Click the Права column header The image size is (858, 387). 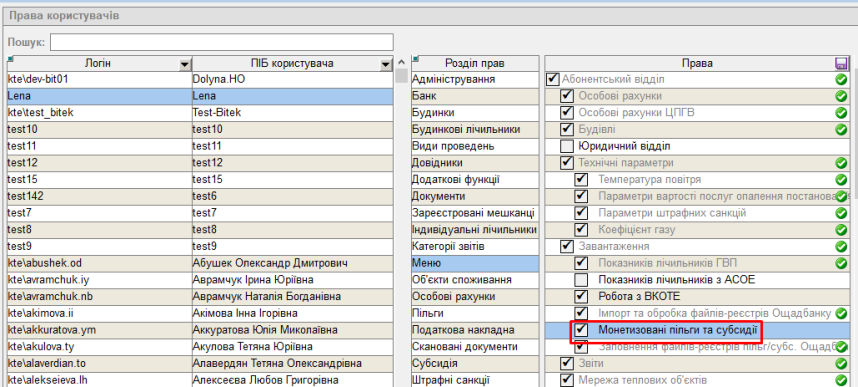pyautogui.click(x=697, y=63)
